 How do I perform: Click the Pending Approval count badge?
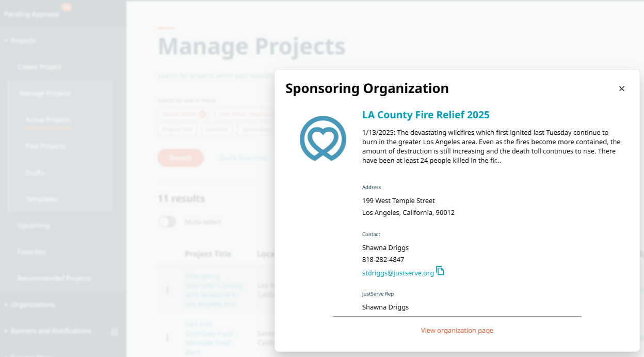coord(66,7)
